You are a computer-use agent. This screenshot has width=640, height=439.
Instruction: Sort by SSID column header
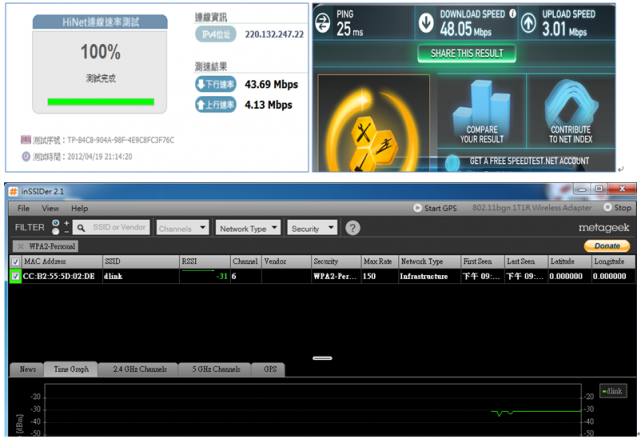click(x=140, y=262)
